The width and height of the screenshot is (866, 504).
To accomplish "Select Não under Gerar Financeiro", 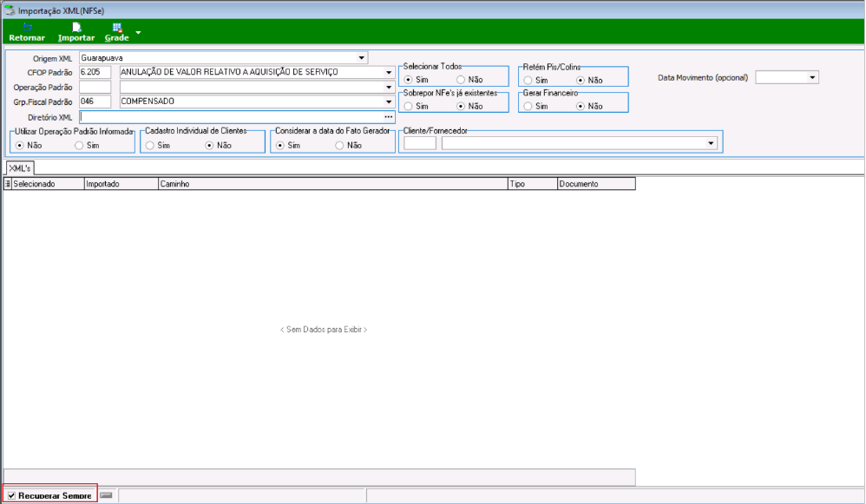I will click(580, 106).
